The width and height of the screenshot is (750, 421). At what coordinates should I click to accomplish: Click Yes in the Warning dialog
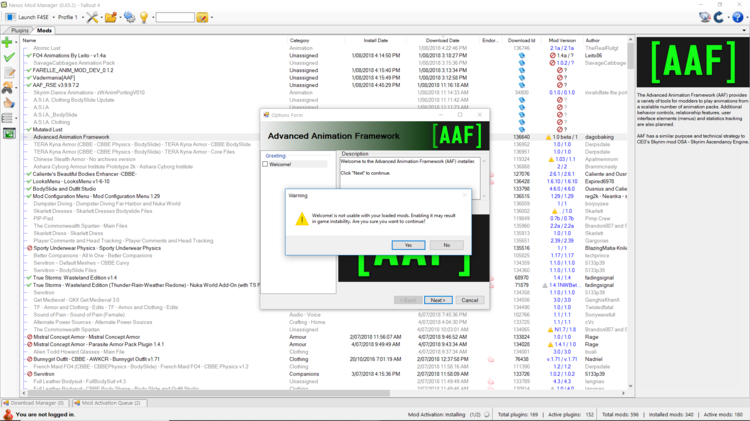coord(408,245)
